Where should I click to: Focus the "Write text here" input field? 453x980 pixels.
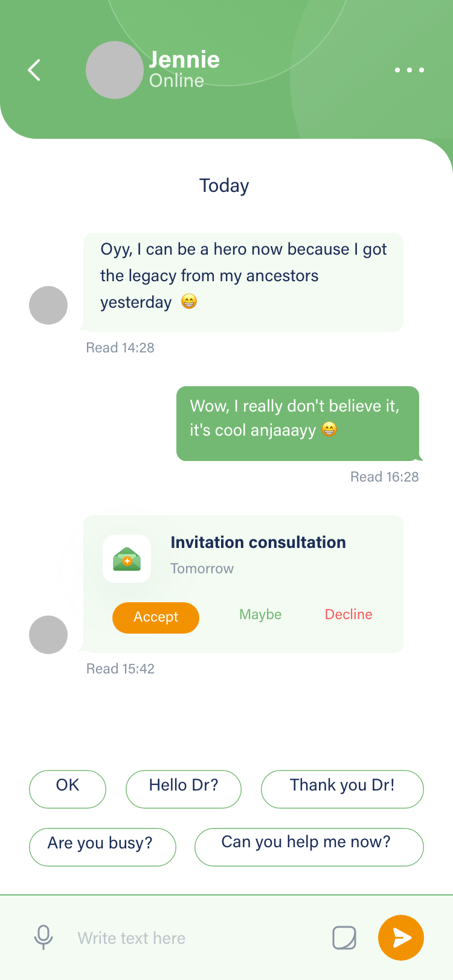[x=193, y=938]
